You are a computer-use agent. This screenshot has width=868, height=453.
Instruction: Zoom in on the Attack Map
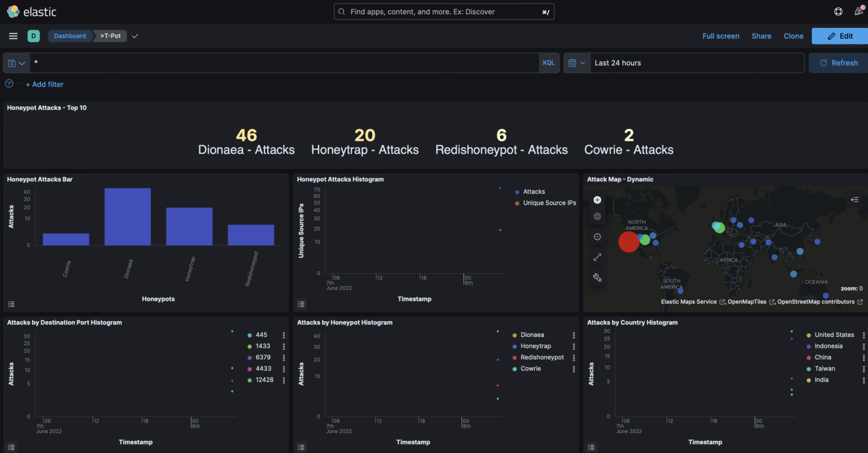pyautogui.click(x=597, y=200)
